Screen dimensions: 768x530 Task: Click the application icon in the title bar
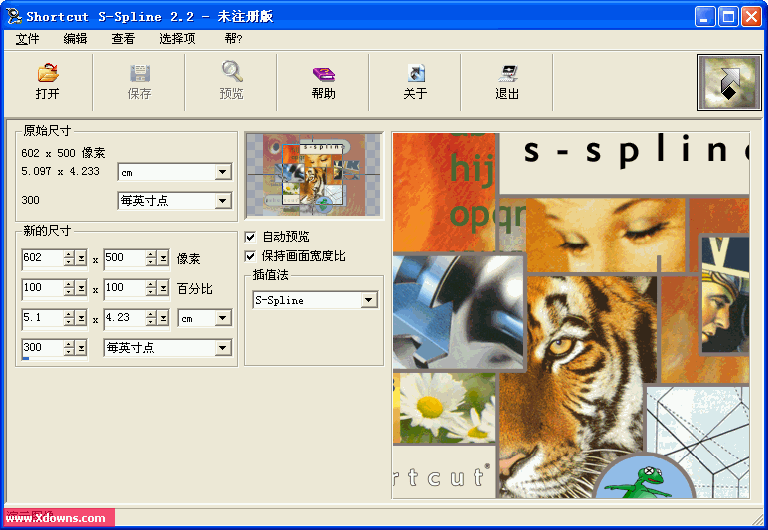coord(14,16)
